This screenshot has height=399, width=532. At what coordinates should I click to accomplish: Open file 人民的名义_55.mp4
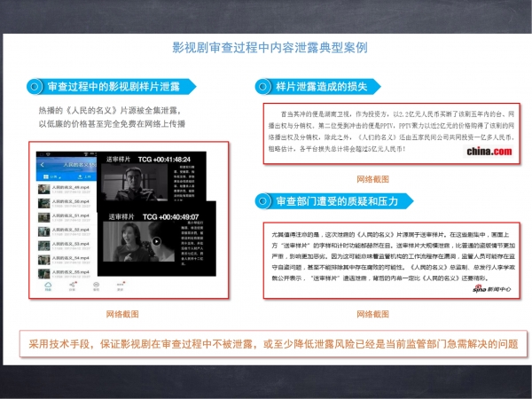[x=66, y=274]
